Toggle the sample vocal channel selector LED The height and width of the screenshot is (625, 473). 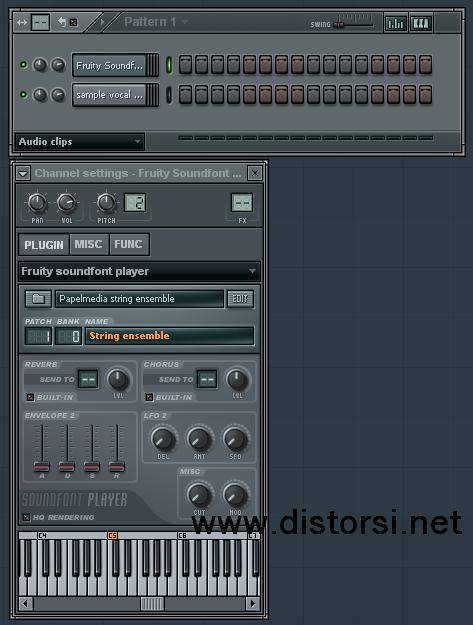[169, 95]
